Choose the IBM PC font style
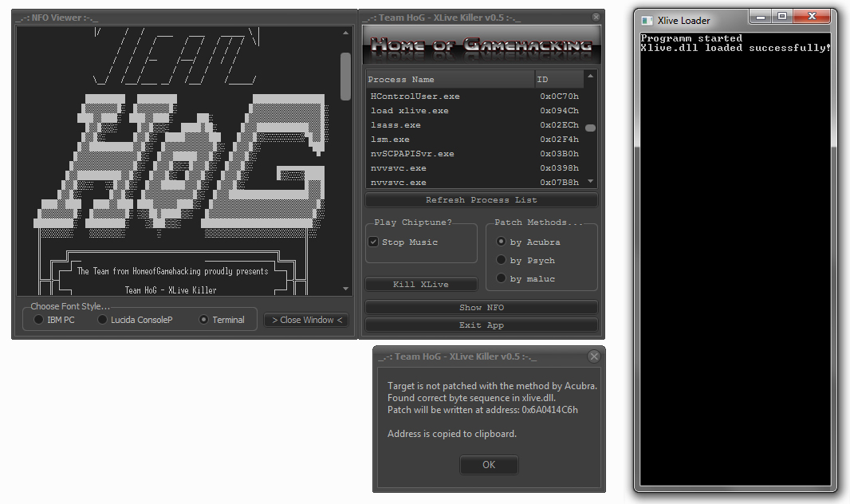Viewport: 850px width, 504px height. tap(38, 320)
